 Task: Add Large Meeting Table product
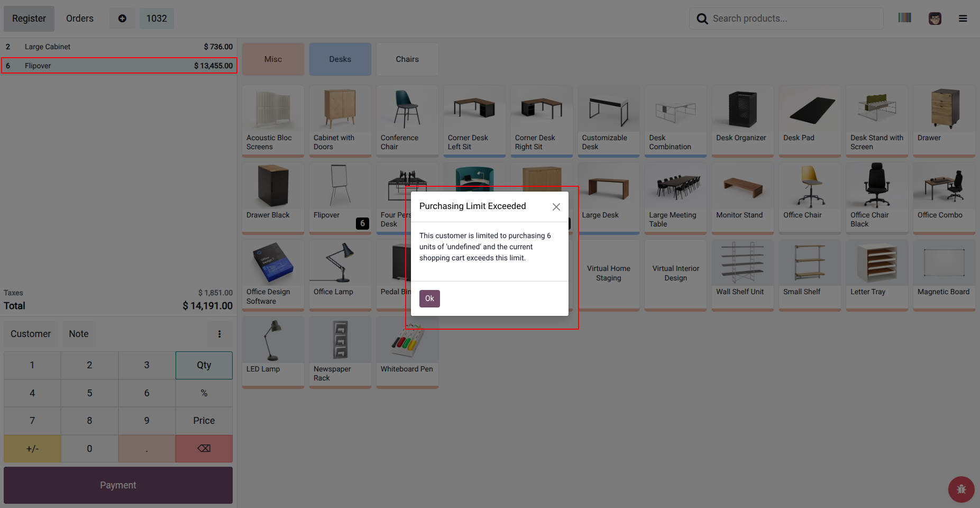click(676, 198)
